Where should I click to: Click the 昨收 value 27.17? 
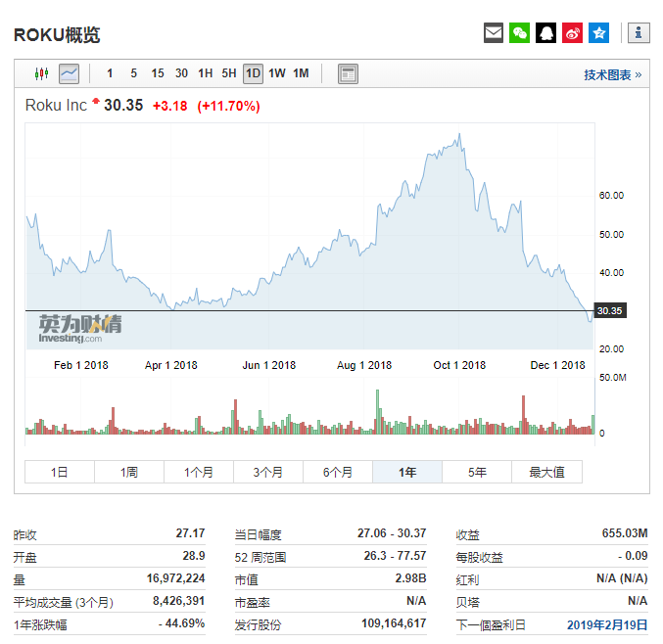coord(190,533)
